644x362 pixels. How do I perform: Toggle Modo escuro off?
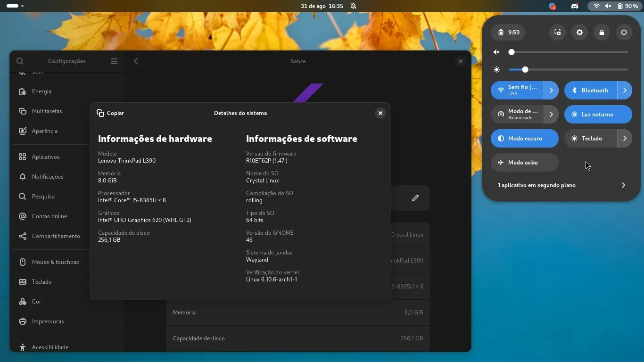(524, 139)
